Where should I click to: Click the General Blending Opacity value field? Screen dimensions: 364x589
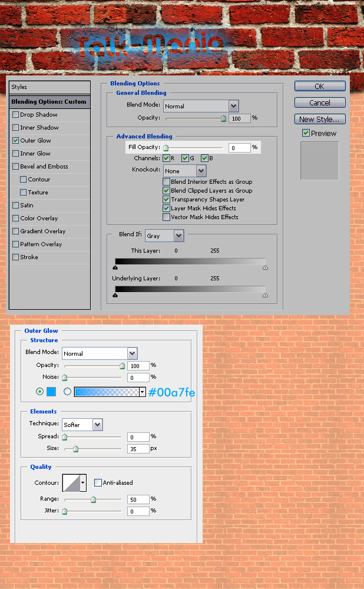[x=239, y=119]
